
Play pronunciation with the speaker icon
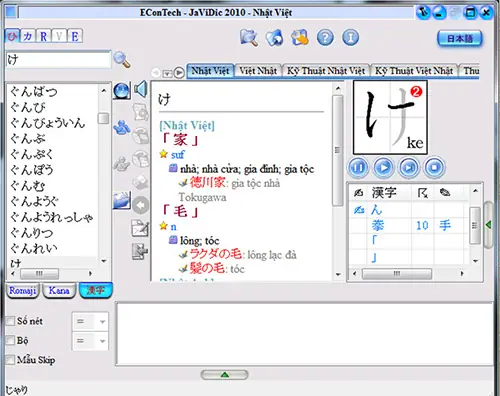point(140,89)
